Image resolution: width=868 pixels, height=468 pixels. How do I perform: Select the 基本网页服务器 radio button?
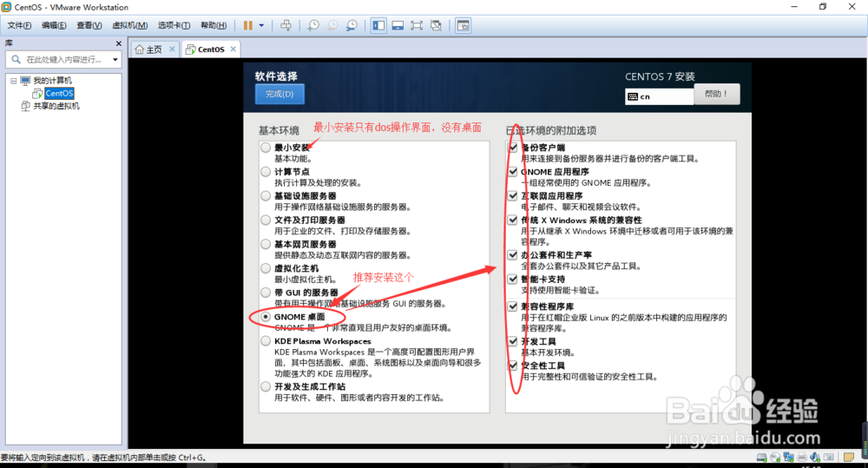(x=266, y=244)
